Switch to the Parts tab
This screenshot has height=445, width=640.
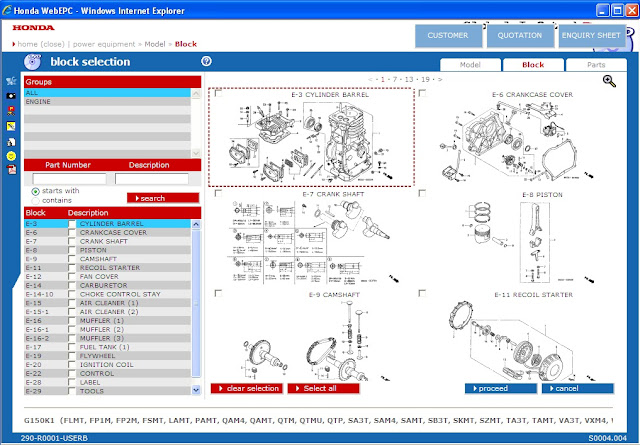pyautogui.click(x=596, y=65)
